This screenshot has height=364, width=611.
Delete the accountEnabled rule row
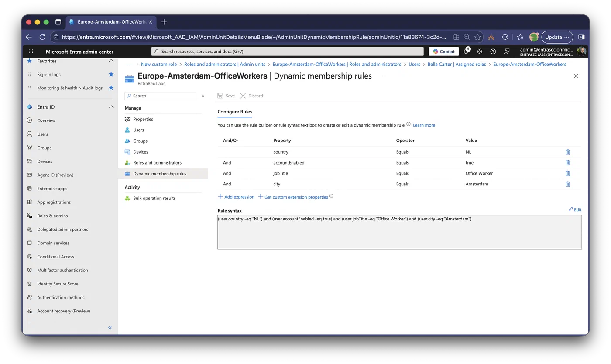(x=567, y=163)
